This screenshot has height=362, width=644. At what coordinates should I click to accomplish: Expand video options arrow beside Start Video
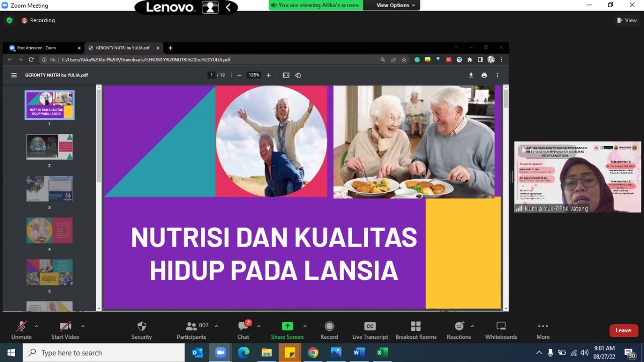tap(83, 326)
